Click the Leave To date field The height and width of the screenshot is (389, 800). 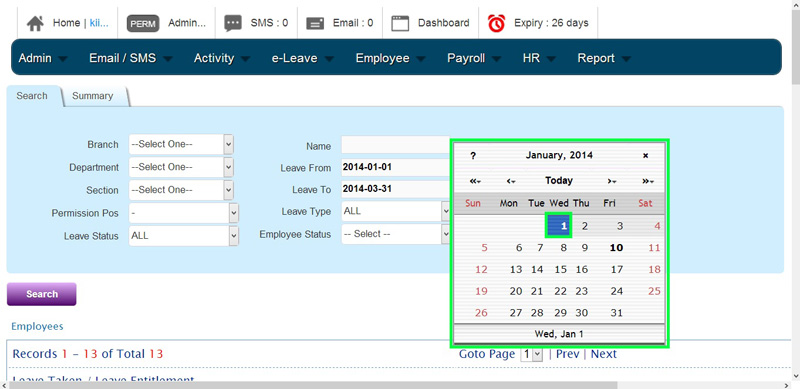395,189
